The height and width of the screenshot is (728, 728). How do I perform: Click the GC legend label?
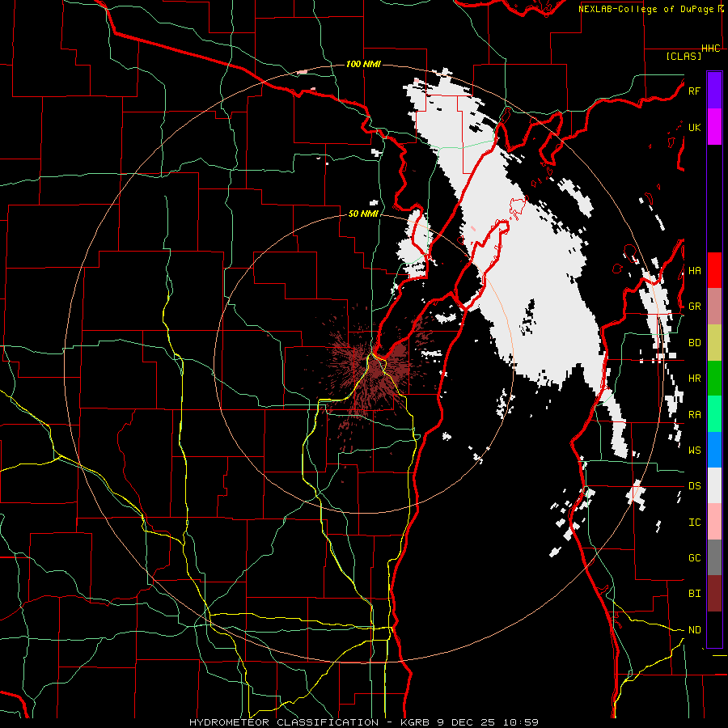(694, 558)
